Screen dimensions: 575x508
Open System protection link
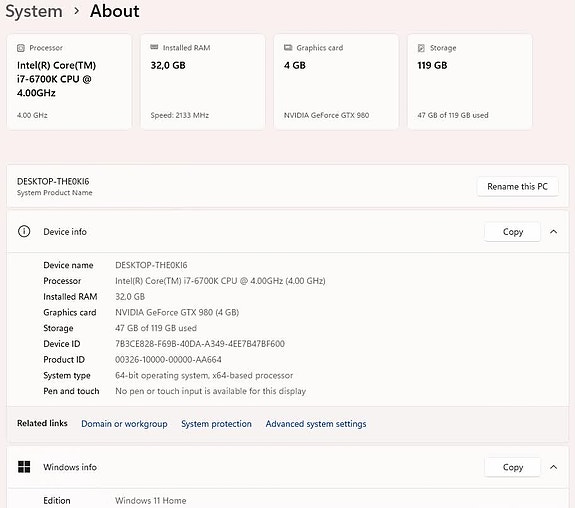(x=216, y=424)
